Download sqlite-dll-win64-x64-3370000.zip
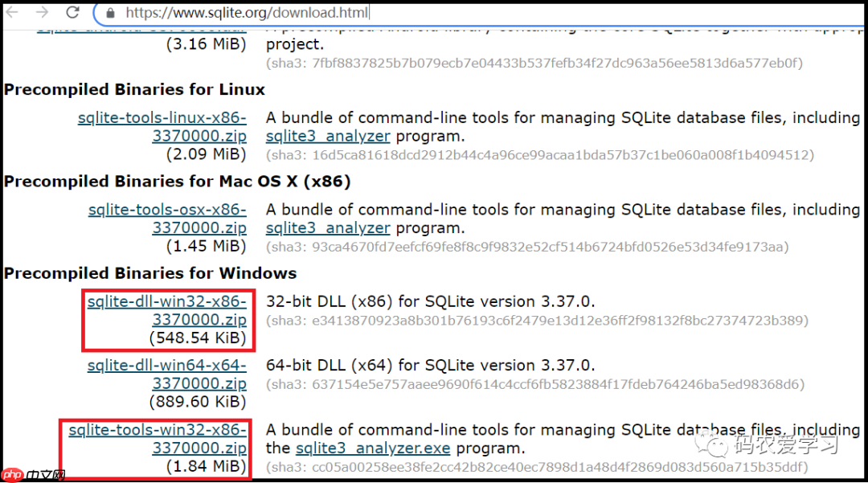This screenshot has width=868, height=483. point(166,374)
